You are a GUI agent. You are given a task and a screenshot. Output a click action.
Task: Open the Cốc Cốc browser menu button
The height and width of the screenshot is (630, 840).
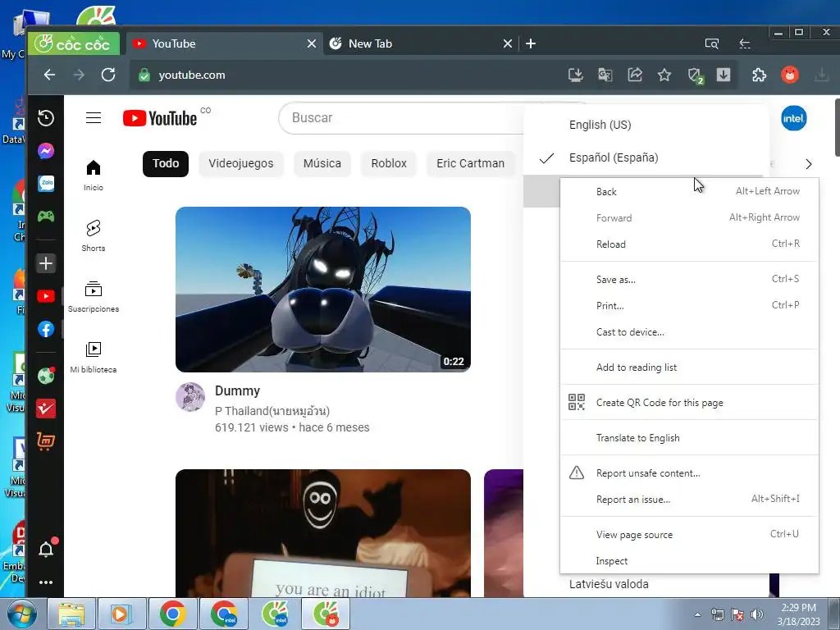pyautogui.click(x=73, y=43)
